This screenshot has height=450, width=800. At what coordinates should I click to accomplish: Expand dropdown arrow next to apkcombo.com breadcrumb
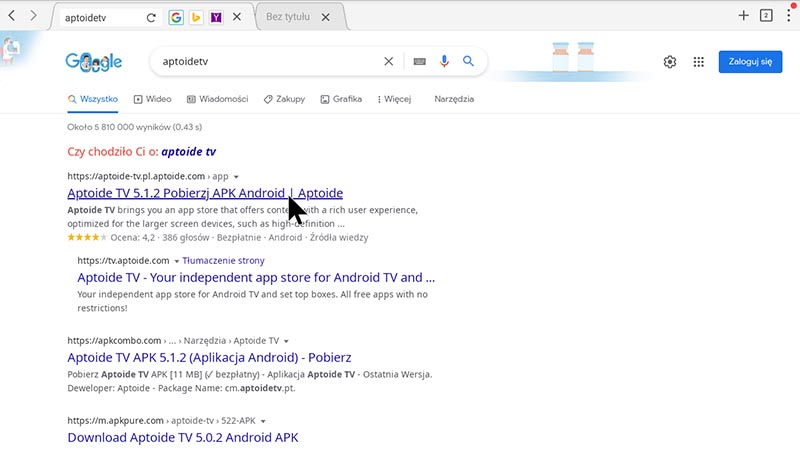[286, 341]
